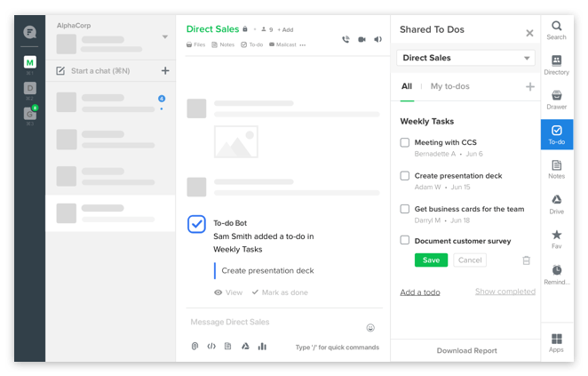
Task: Check off Get business cards for the team
Action: point(405,209)
